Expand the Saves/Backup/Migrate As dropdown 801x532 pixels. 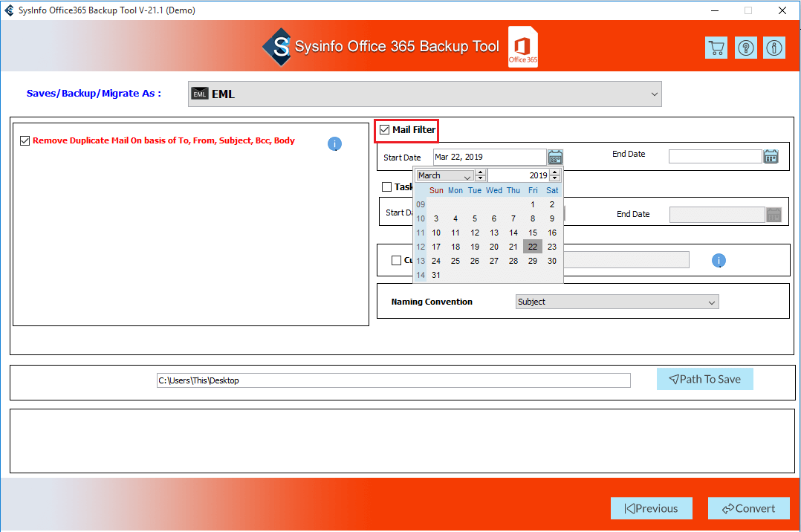click(654, 94)
